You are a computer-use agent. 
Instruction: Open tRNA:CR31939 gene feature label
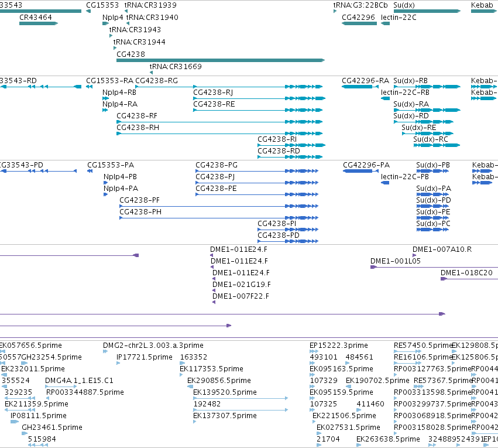point(150,5)
